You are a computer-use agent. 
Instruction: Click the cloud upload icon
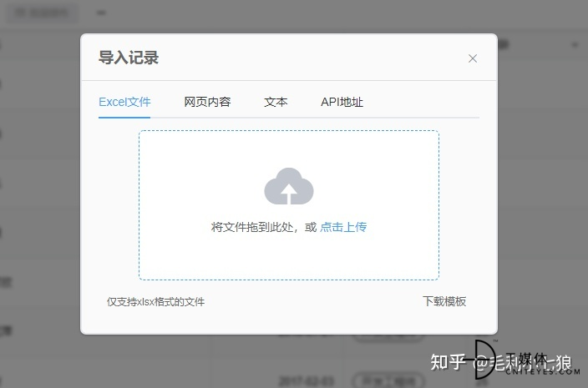coord(289,186)
